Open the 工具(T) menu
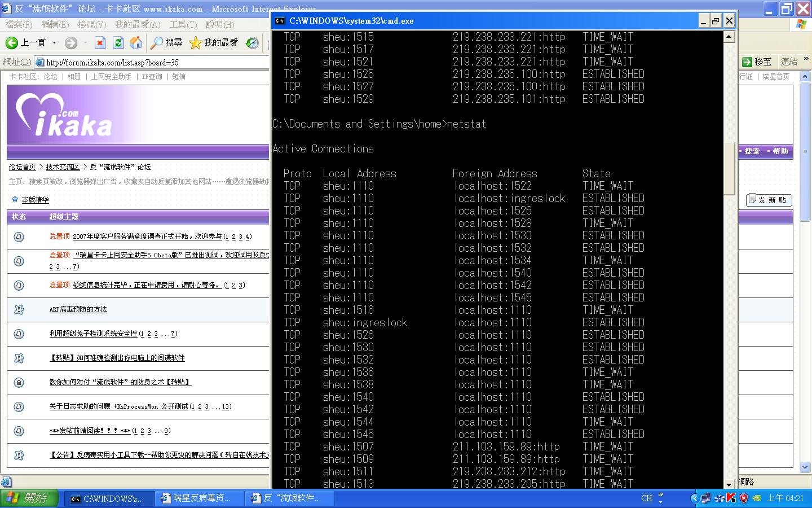 (x=183, y=25)
